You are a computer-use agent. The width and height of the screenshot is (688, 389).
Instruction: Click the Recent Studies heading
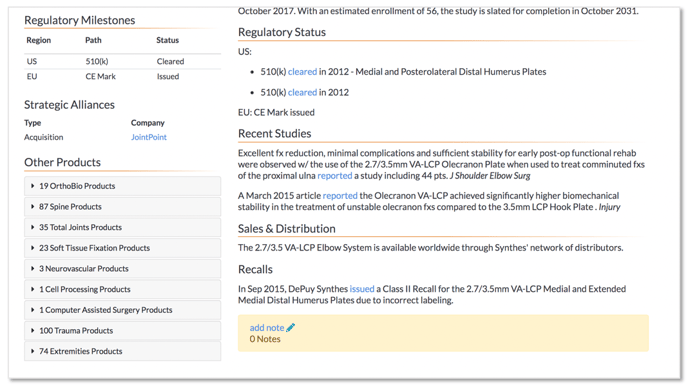click(275, 133)
